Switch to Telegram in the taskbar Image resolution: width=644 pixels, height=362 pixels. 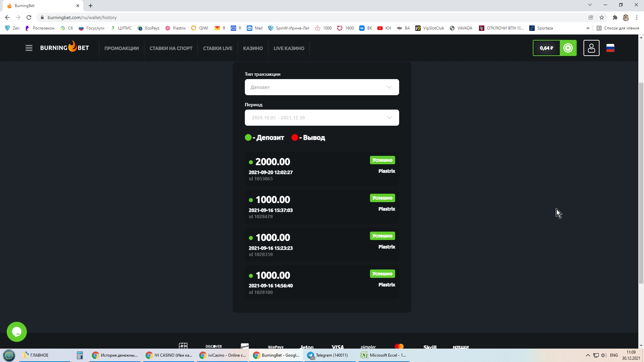pyautogui.click(x=329, y=355)
